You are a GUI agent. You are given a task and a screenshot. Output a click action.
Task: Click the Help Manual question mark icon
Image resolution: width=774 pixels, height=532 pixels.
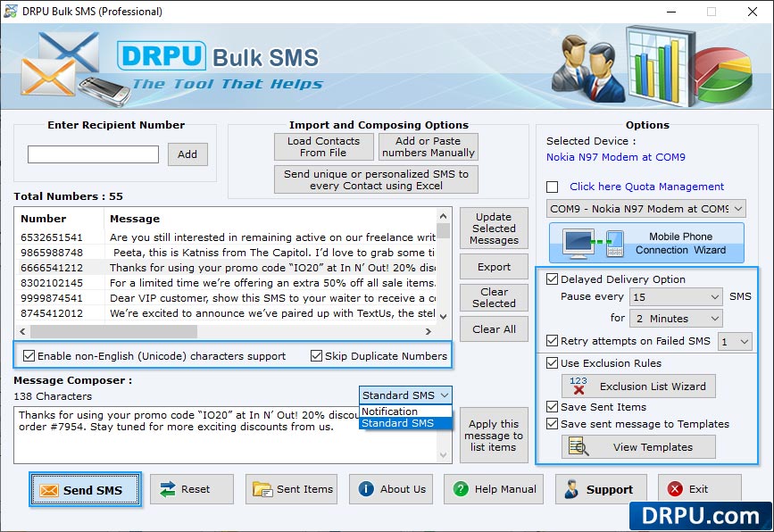[461, 489]
